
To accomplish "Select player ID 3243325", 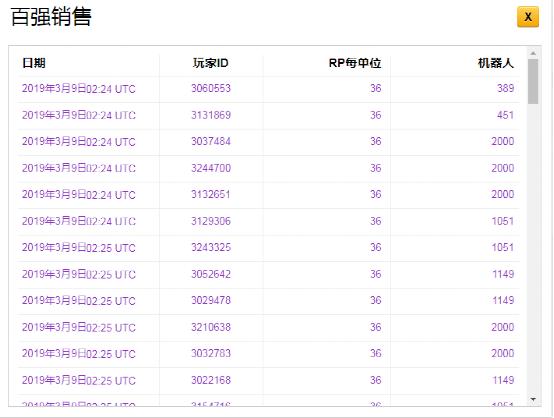I will (x=211, y=247).
